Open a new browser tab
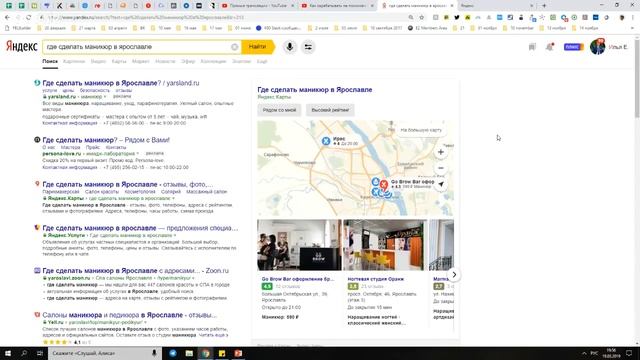640x360 pixels. [x=544, y=6]
